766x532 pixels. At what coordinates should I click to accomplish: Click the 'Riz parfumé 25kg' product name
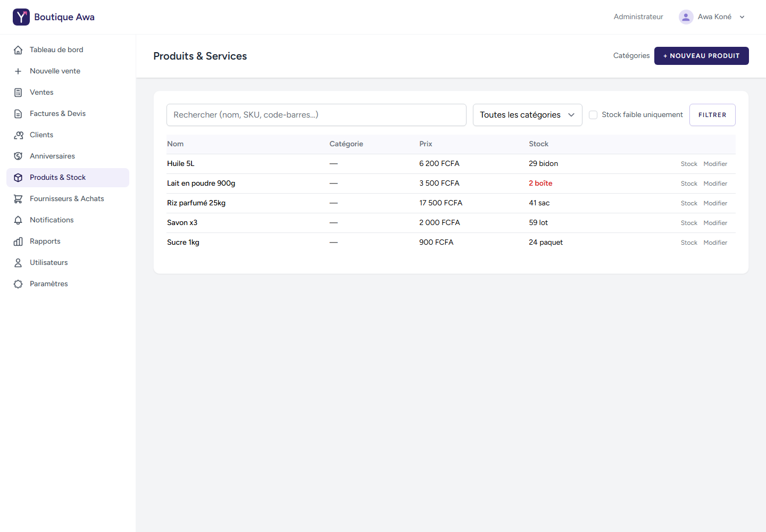pos(196,203)
